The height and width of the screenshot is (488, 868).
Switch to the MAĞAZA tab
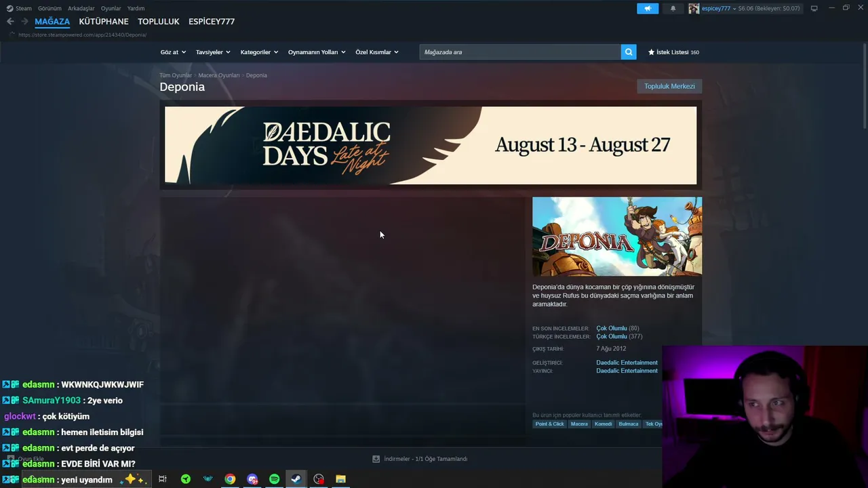click(x=52, y=22)
